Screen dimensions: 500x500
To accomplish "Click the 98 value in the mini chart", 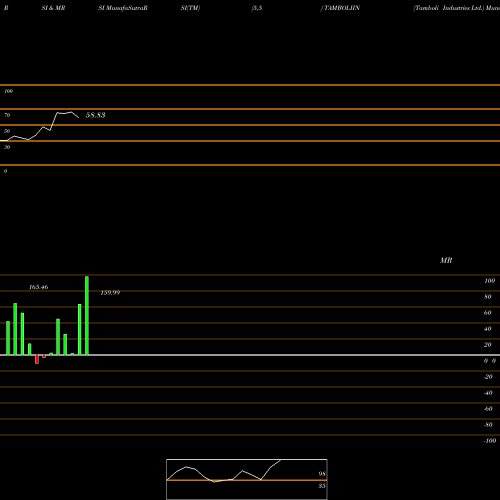I will click(322, 474).
